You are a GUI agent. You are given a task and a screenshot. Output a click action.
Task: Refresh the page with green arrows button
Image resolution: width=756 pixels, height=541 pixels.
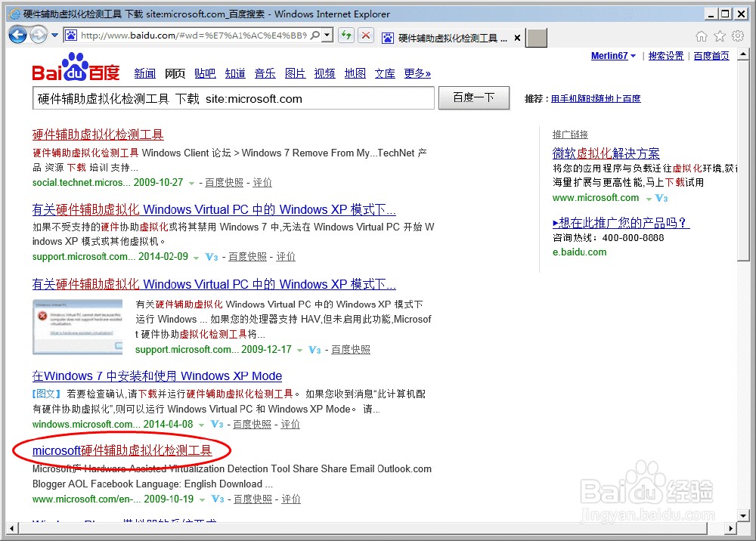[x=346, y=36]
